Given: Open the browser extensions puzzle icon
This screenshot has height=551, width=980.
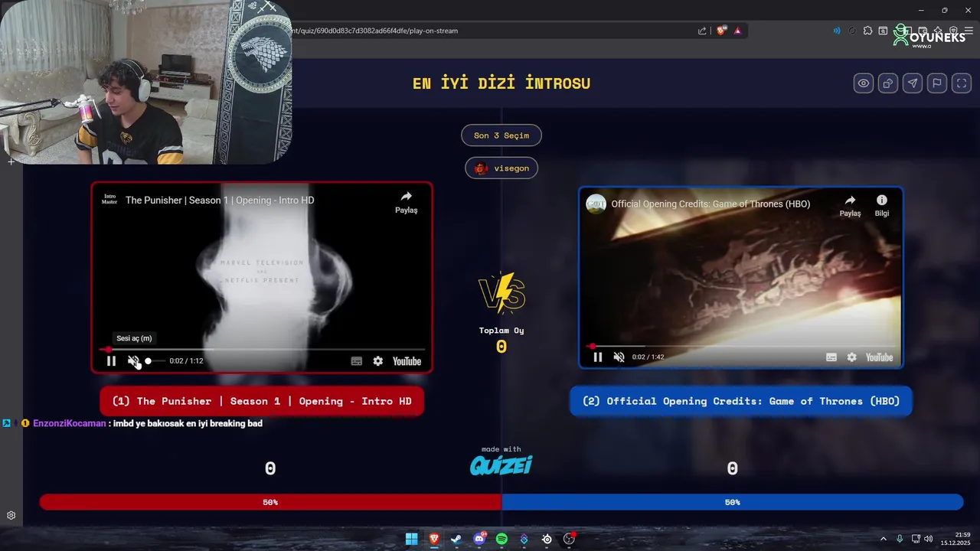Looking at the screenshot, I should (867, 31).
